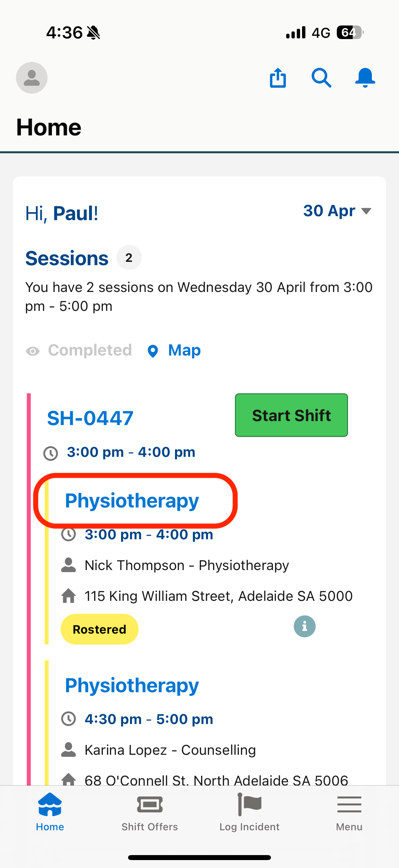Tap the profile avatar icon
This screenshot has height=868, width=399.
tap(32, 78)
